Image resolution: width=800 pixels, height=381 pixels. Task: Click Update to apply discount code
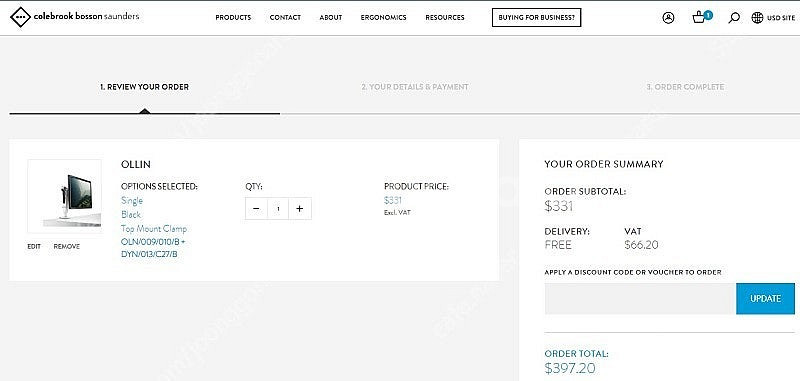coord(765,298)
